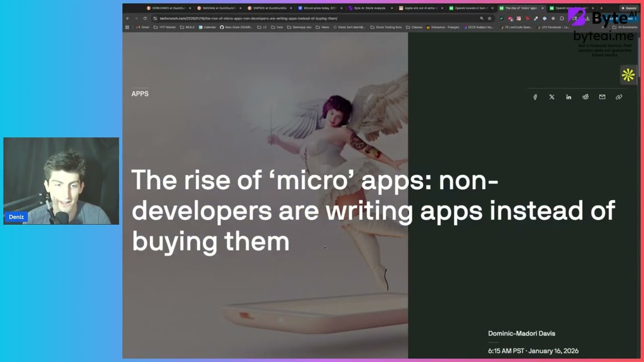
Task: Click author name Dominic-Madori Davis
Action: [x=522, y=333]
